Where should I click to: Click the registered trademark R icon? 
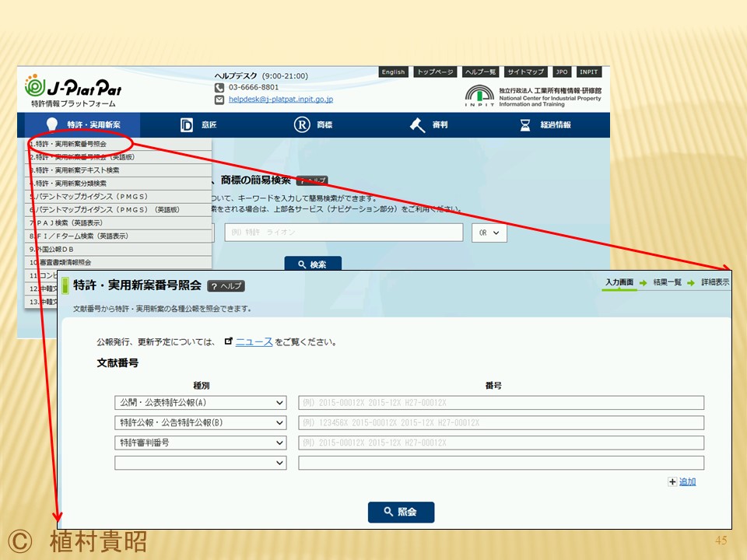[x=302, y=124]
